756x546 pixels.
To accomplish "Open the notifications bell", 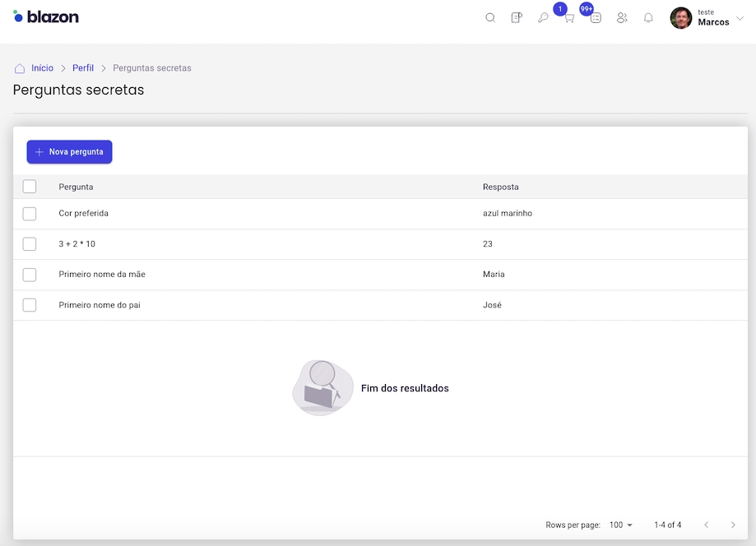I will pos(648,18).
